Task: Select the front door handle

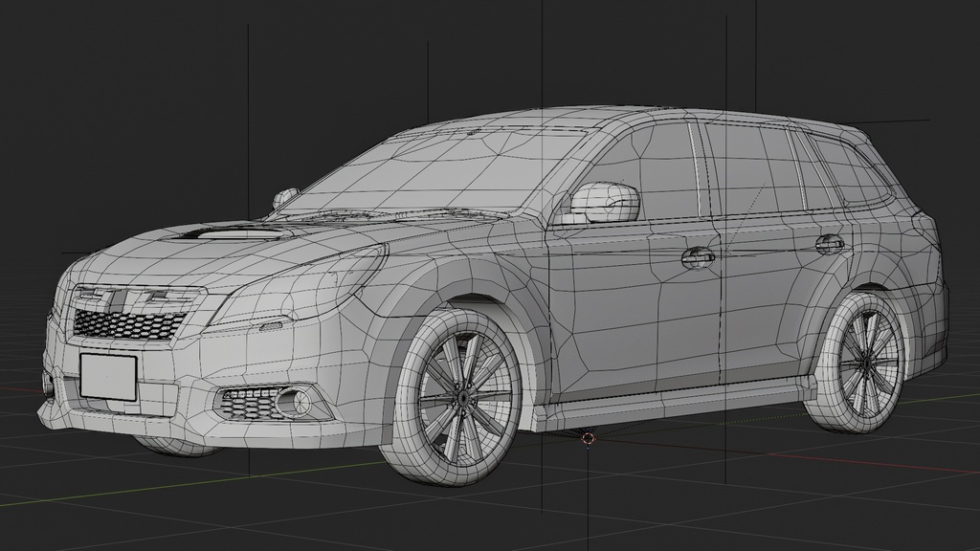Action: point(698,256)
